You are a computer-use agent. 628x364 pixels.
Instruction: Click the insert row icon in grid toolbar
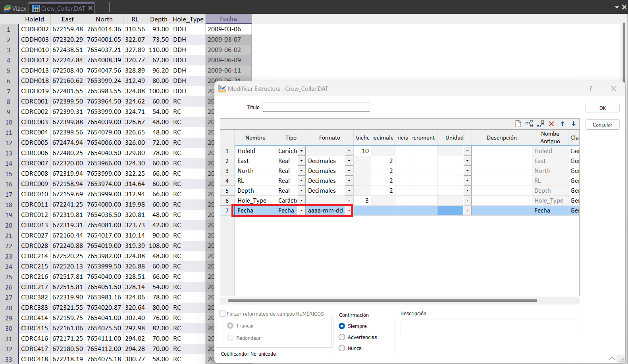(x=529, y=124)
